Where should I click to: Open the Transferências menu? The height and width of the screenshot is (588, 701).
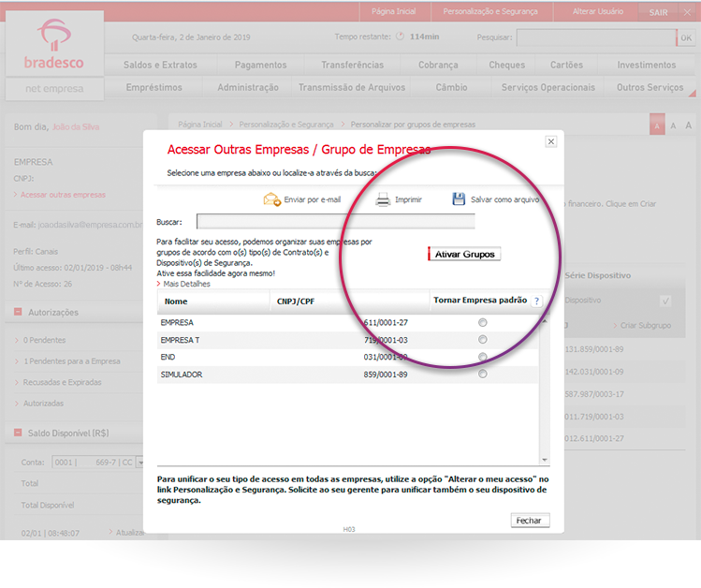pos(352,65)
